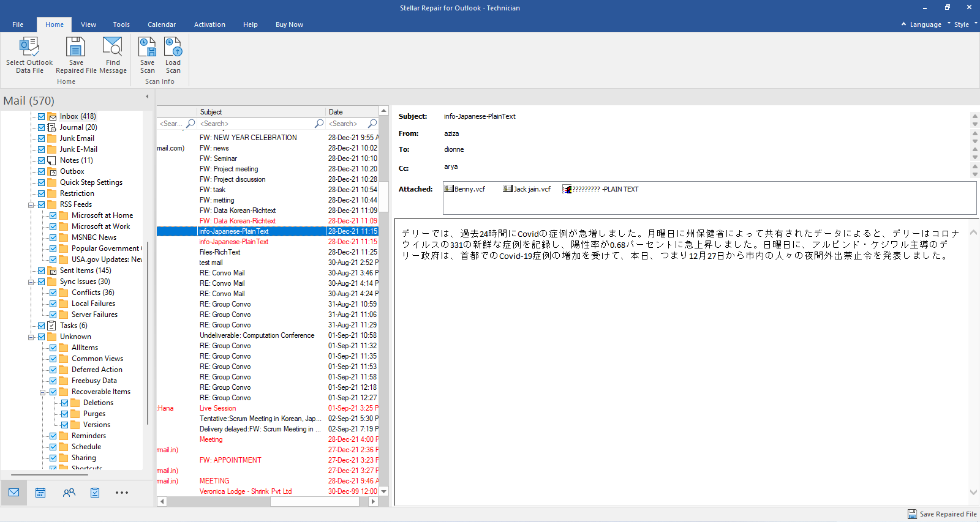Image resolution: width=980 pixels, height=522 pixels.
Task: Open Contacts people icon
Action: [69, 493]
